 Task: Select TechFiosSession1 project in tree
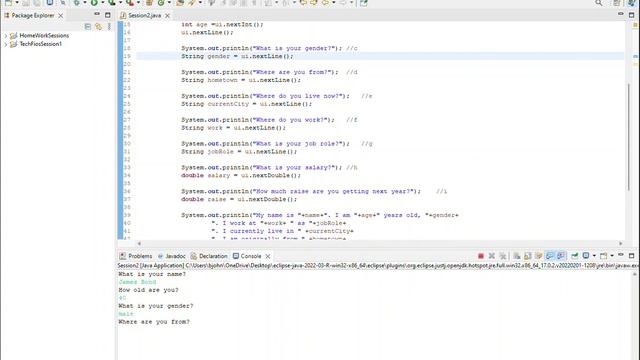pyautogui.click(x=41, y=44)
